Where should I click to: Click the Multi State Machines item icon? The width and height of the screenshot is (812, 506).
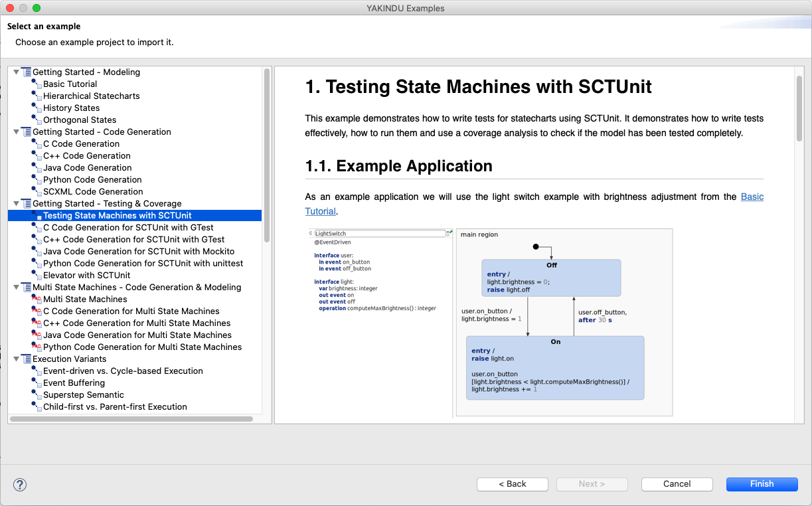37,299
